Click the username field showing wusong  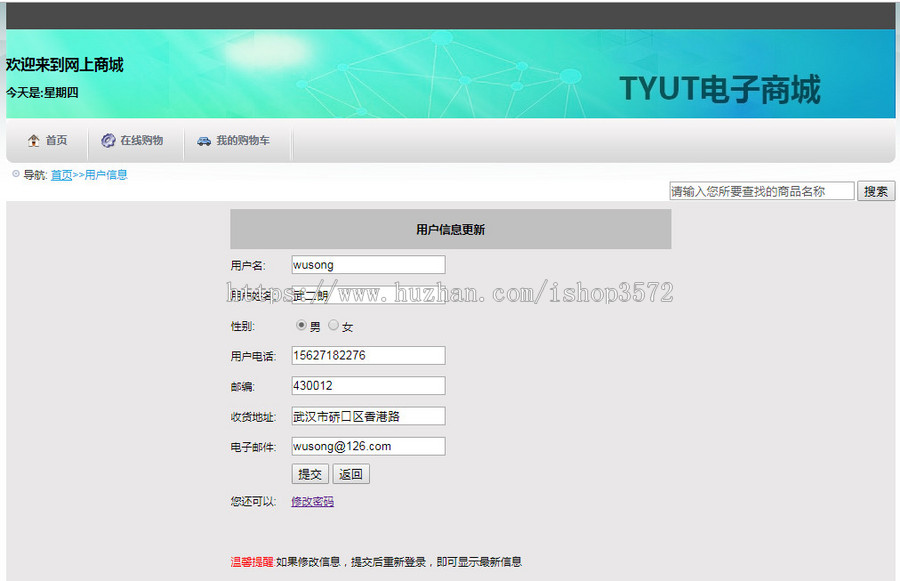(x=367, y=263)
